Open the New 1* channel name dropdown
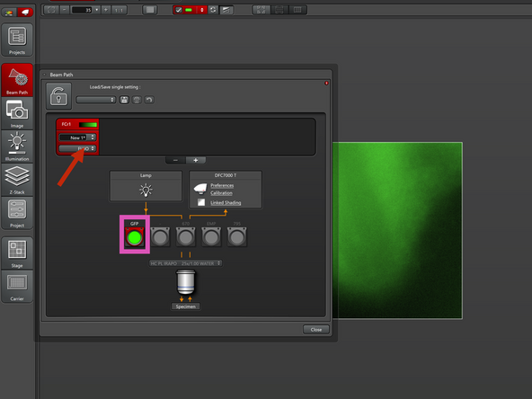Viewport: 532px width, 399px height. click(x=77, y=137)
